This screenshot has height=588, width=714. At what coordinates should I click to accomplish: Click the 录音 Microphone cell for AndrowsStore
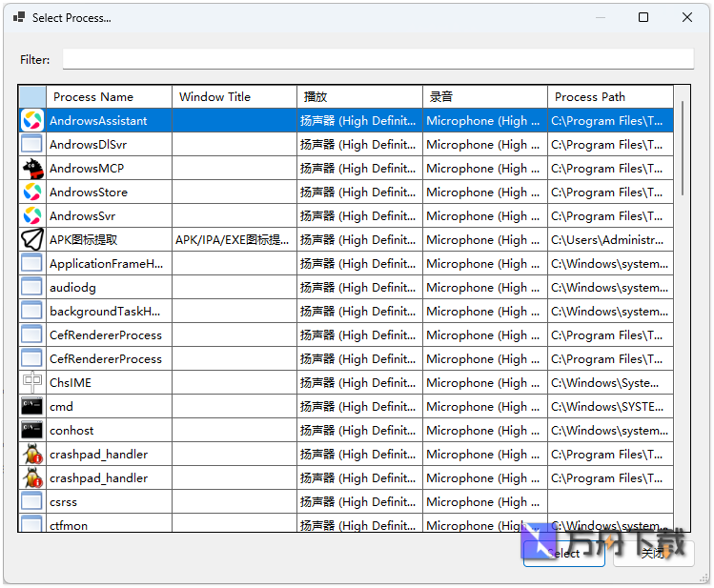click(x=485, y=193)
